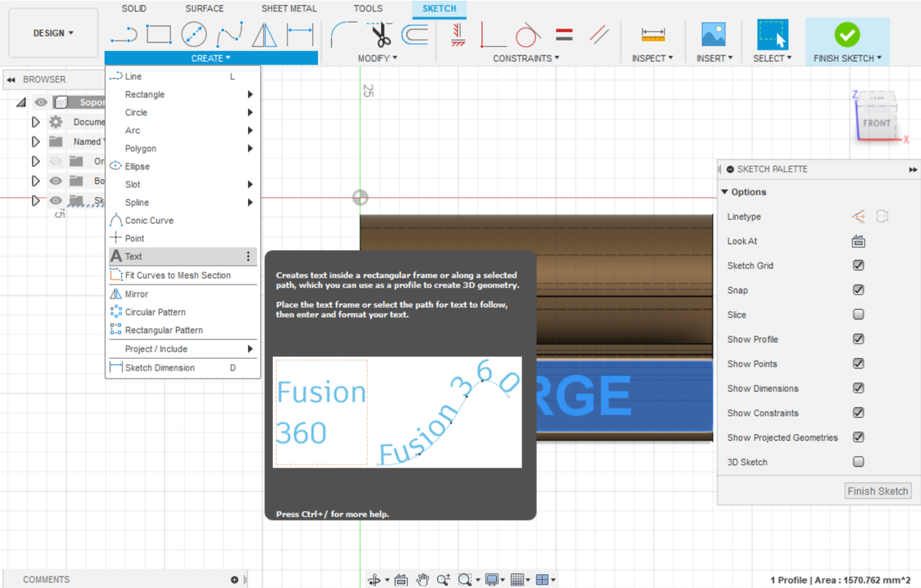Toggle Show Profile checkbox

point(858,339)
